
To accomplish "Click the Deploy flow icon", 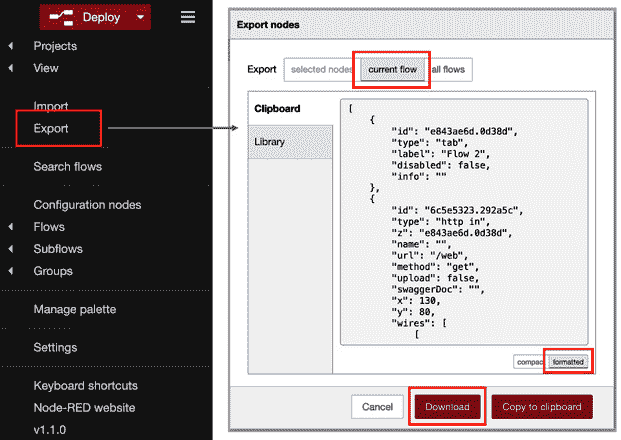I will tap(61, 17).
